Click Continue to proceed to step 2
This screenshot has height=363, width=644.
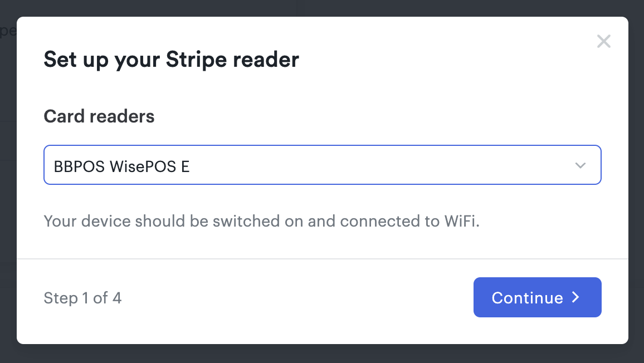click(x=537, y=297)
